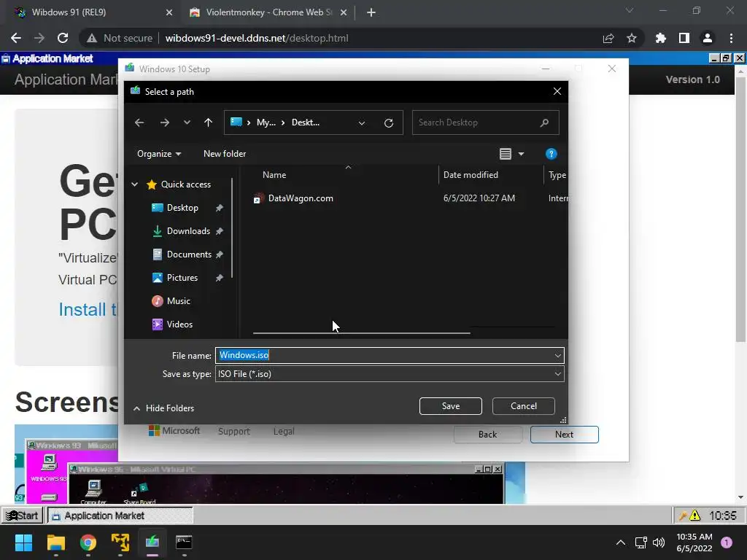The image size is (747, 560).
Task: Open Support link in Windows 10 Setup
Action: [234, 431]
